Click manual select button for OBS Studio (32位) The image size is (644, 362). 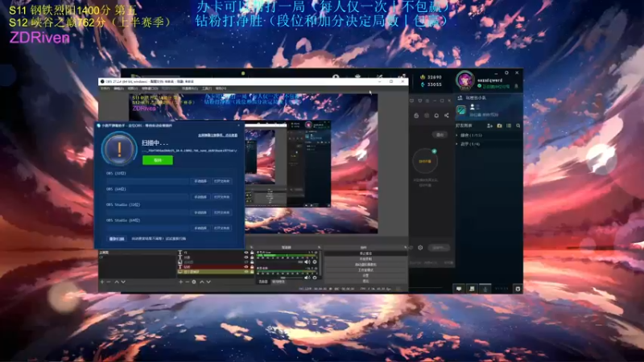pyautogui.click(x=200, y=212)
